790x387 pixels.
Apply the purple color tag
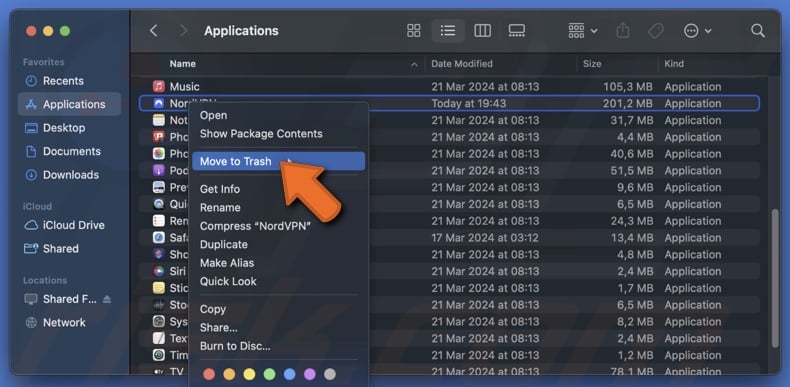tap(310, 374)
